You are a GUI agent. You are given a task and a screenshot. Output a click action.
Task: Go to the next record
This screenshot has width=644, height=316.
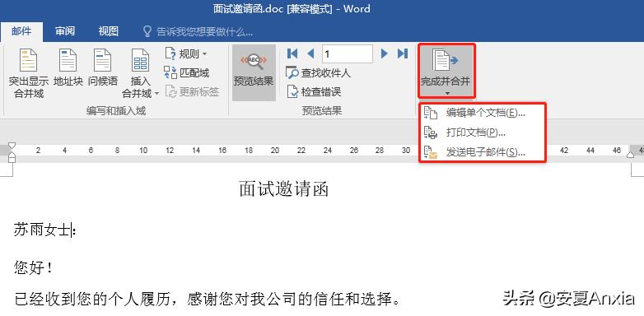pos(384,53)
